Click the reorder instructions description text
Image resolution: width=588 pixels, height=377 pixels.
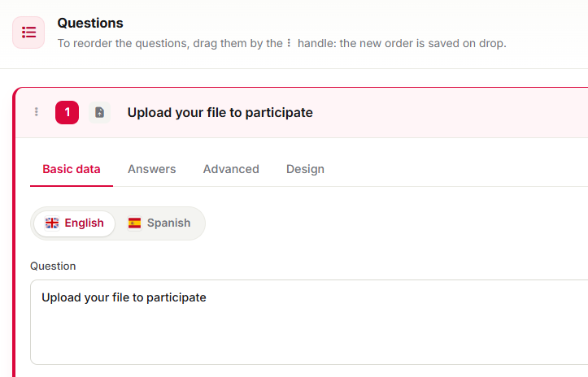pyautogui.click(x=281, y=44)
